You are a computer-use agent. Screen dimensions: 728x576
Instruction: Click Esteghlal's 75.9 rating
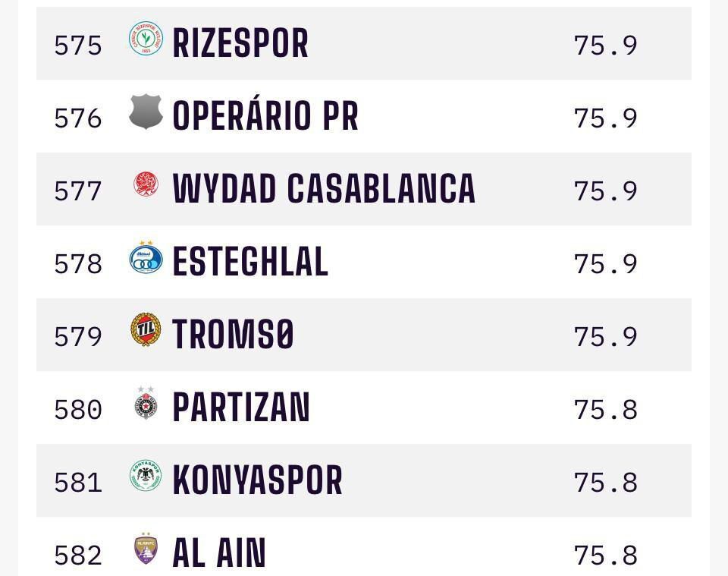tap(605, 264)
